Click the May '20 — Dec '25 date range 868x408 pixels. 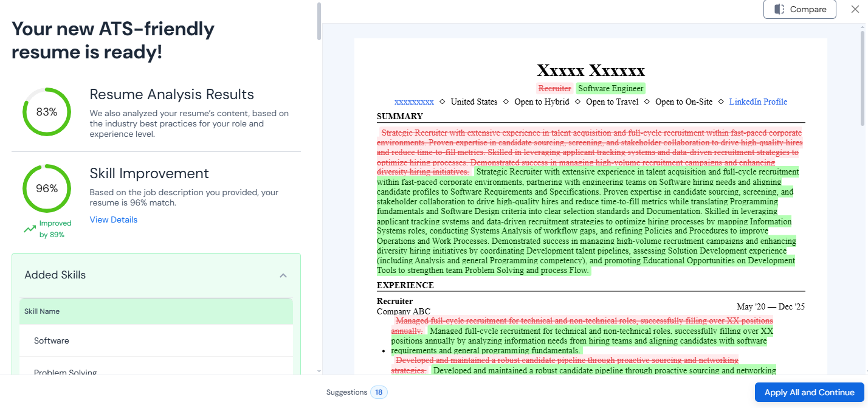coord(771,306)
